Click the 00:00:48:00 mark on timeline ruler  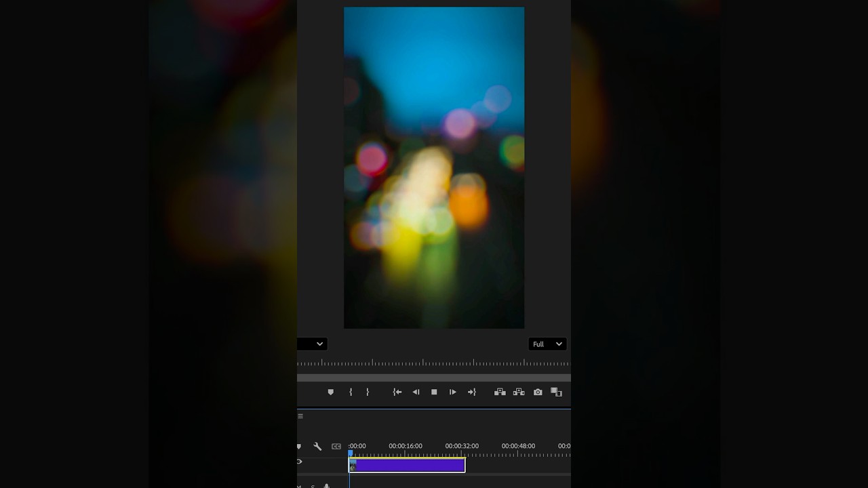coord(518,446)
